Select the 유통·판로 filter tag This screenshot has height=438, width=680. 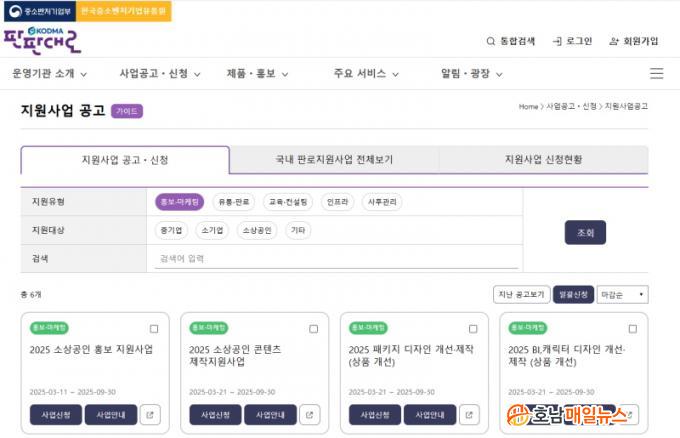coord(234,202)
